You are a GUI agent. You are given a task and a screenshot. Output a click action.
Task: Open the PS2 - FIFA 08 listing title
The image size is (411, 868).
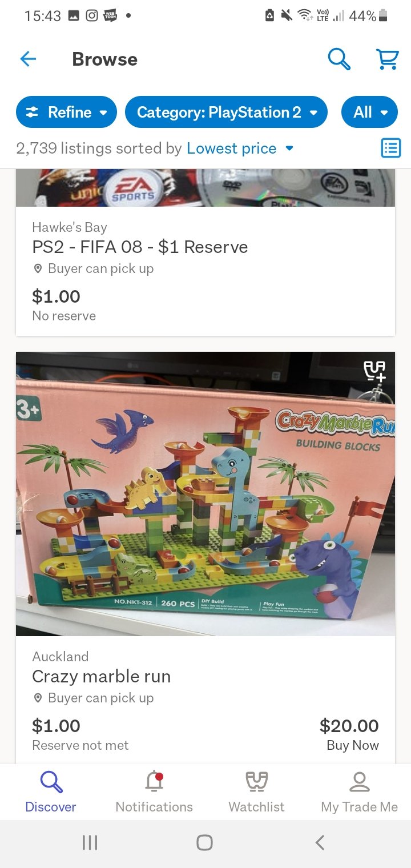click(x=140, y=247)
